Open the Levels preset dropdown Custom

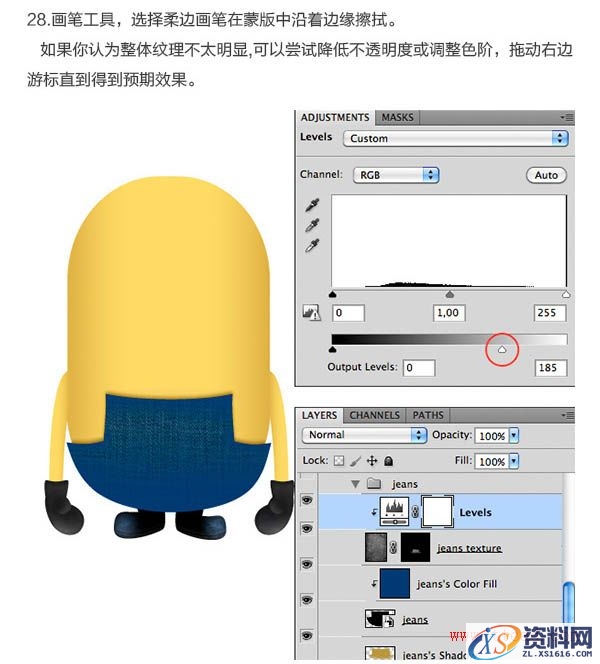click(x=456, y=138)
